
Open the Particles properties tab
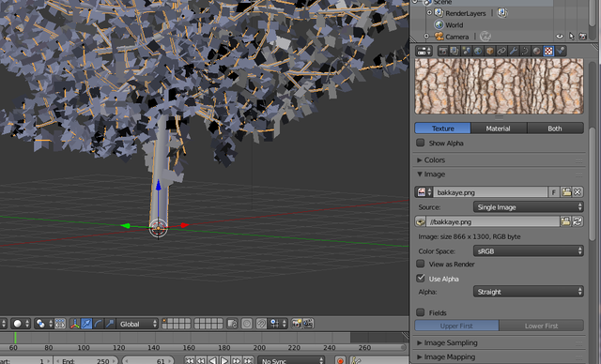[x=561, y=51]
